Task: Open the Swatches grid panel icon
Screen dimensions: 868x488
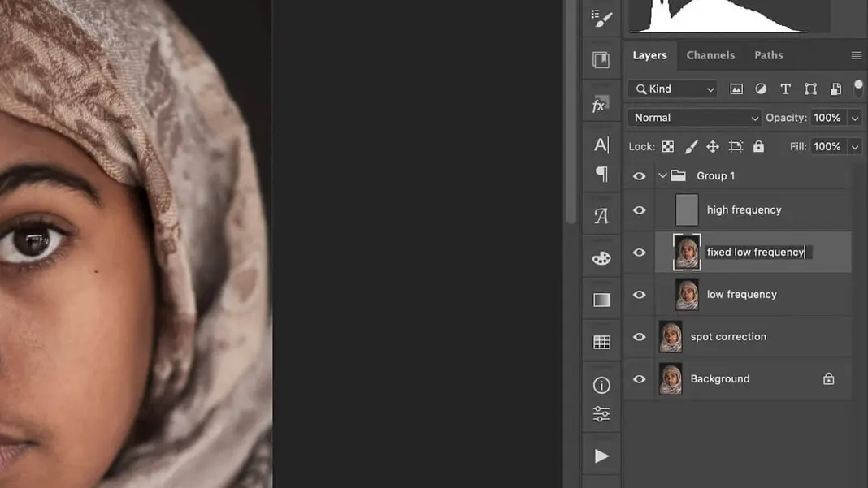Action: point(601,343)
